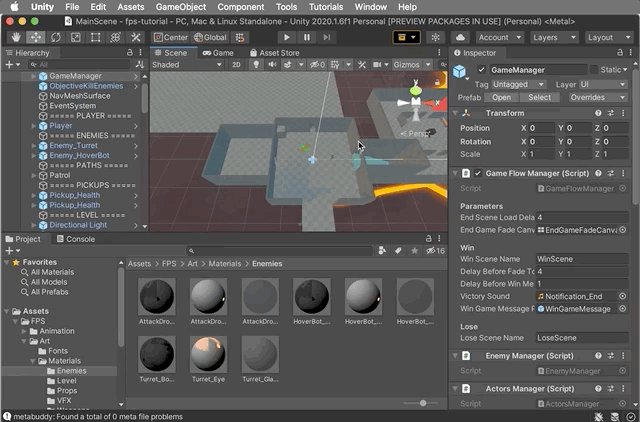Open the Tag dropdown showing Untagged
This screenshot has width=640, height=422.
click(518, 84)
